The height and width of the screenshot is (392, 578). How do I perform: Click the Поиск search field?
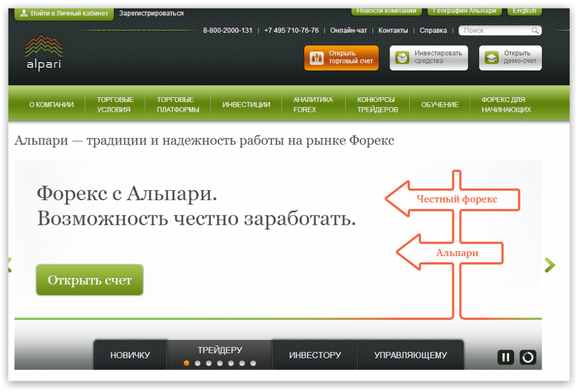click(x=500, y=30)
